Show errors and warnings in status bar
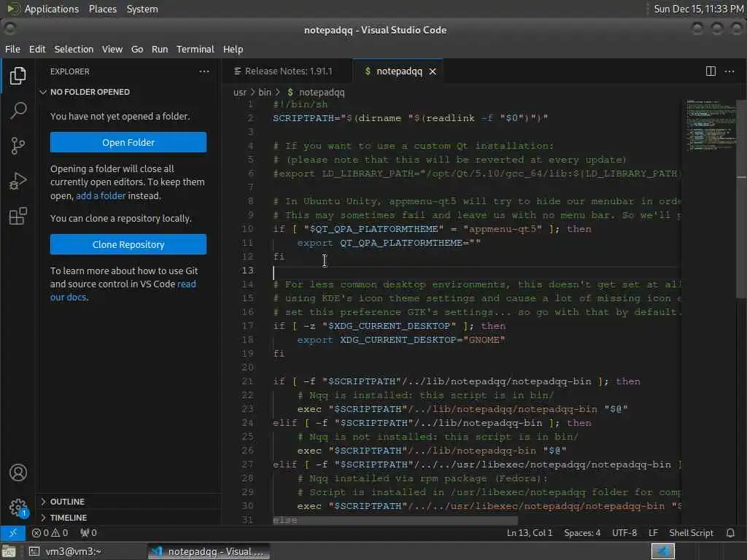 tap(50, 533)
